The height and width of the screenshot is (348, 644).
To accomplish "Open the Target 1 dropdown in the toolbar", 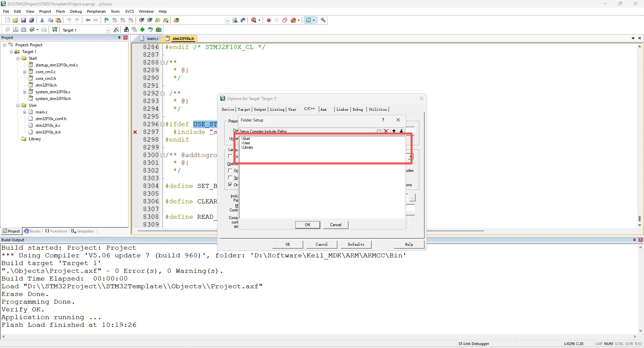I will coord(108,30).
